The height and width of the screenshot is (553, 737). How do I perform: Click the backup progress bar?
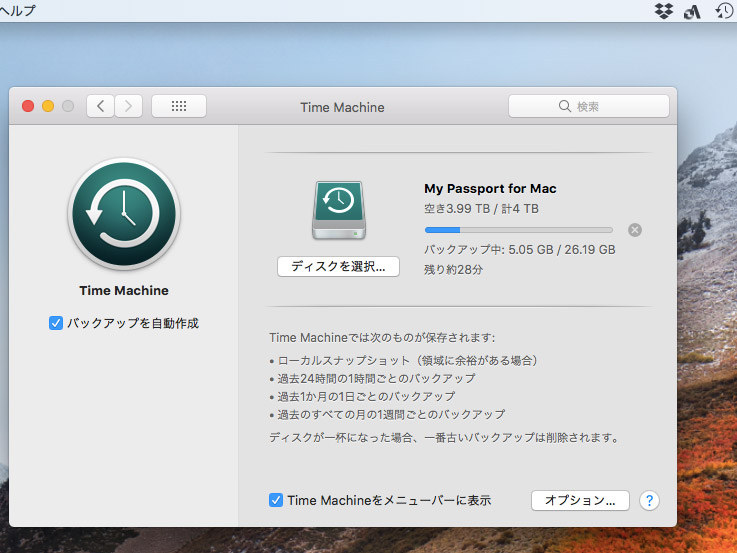518,230
